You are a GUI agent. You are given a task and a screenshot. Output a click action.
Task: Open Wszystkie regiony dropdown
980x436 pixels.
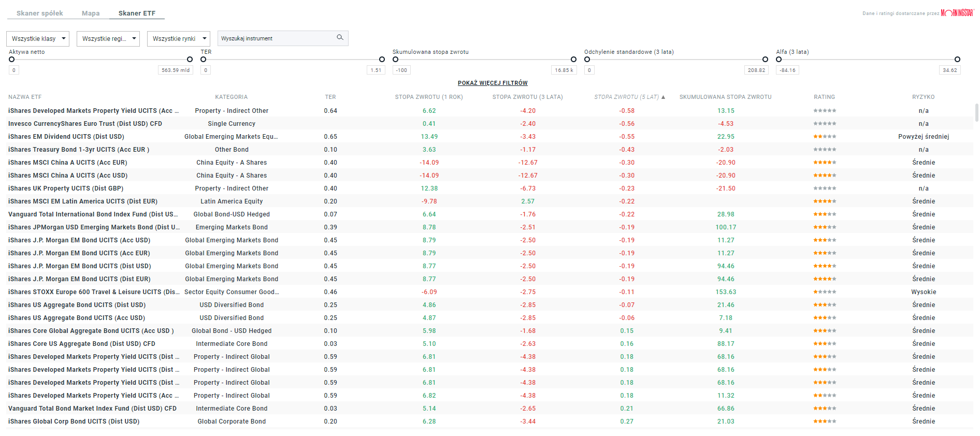point(108,39)
